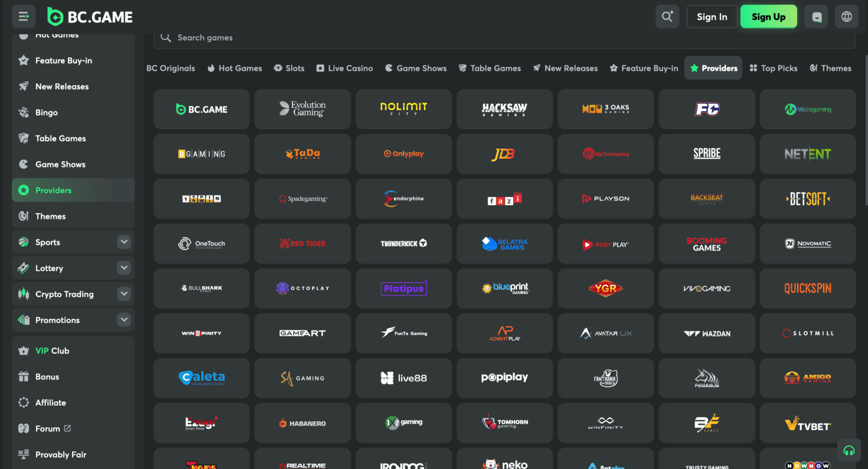Click the Lottery ticket icon in the sidebar
The height and width of the screenshot is (469, 868).
pyautogui.click(x=24, y=268)
